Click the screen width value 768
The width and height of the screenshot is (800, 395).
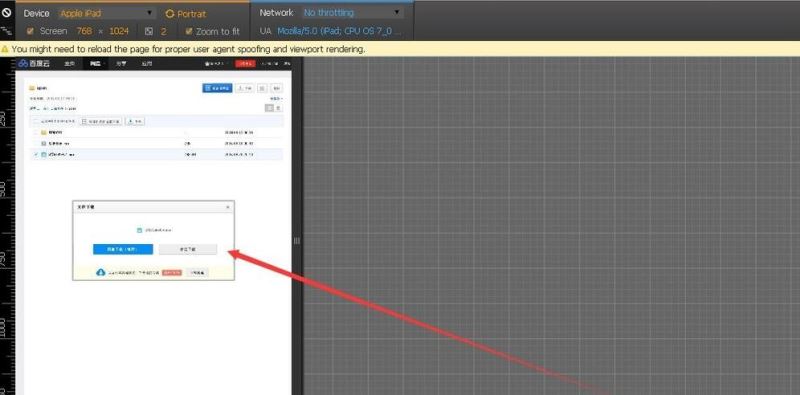point(84,31)
